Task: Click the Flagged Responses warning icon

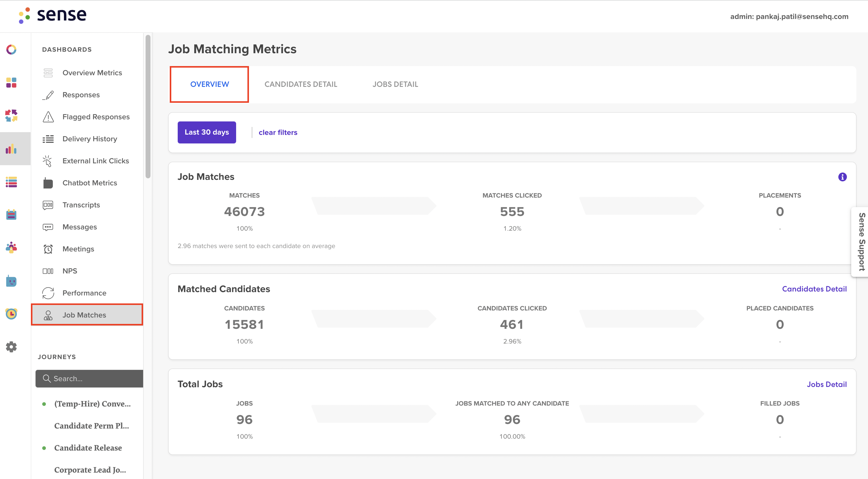Action: [48, 117]
